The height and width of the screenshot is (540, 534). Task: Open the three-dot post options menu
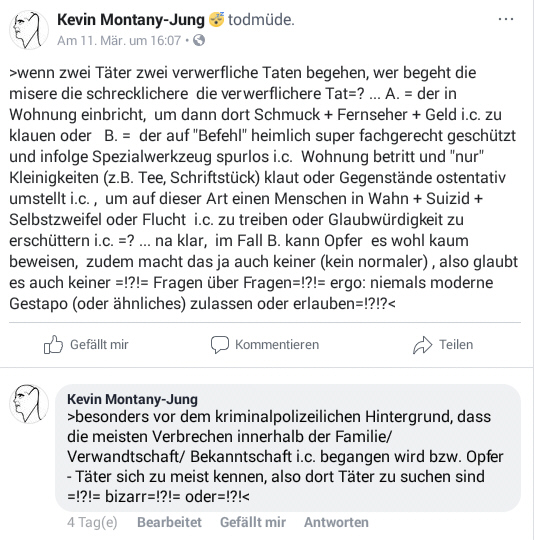(505, 19)
